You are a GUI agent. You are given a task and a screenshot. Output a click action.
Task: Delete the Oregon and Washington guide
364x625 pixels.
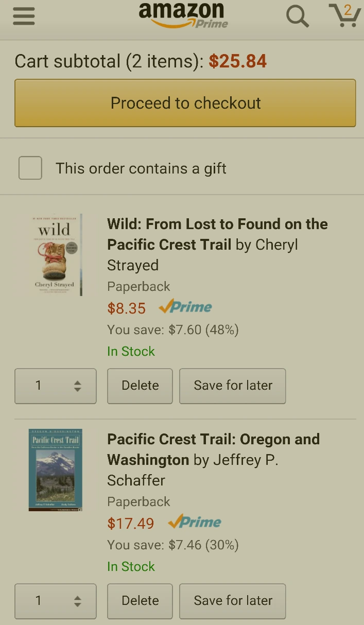coord(140,601)
